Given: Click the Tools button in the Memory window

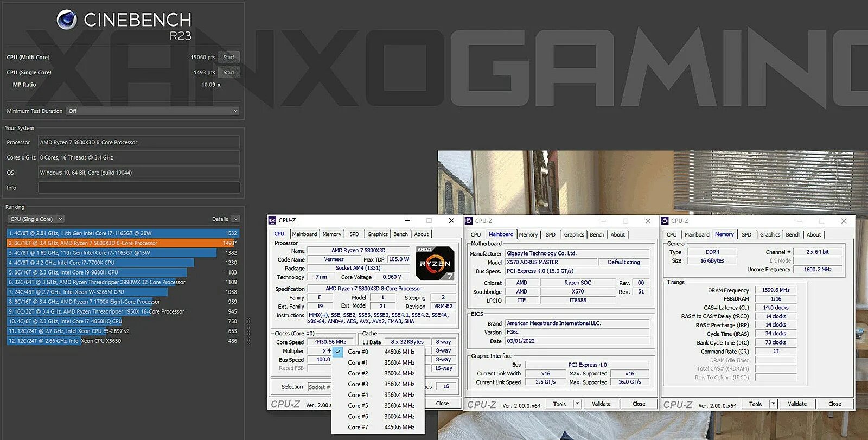Looking at the screenshot, I should (755, 404).
